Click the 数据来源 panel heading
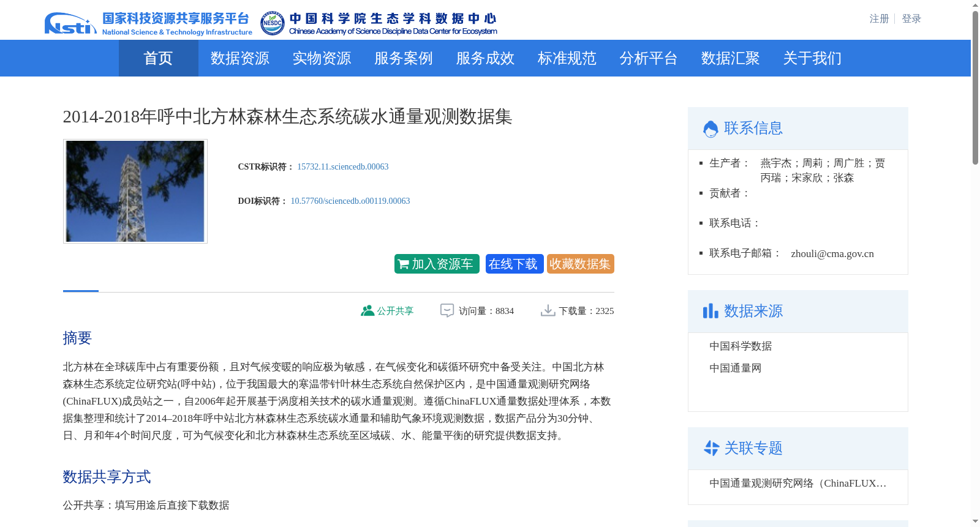Viewport: 980px width, 527px height. coord(753,311)
